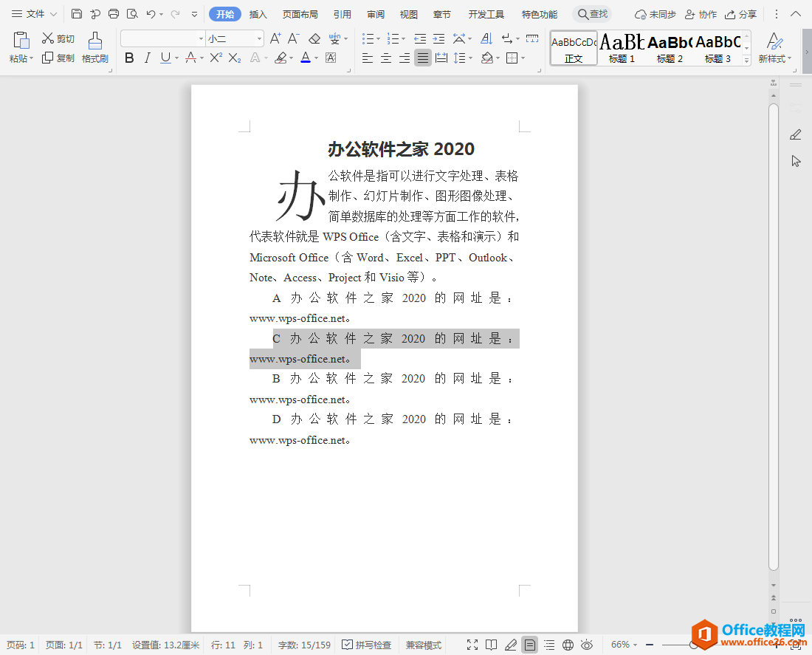The height and width of the screenshot is (655, 812).
Task: Toggle italic formatting with the I button
Action: click(x=147, y=58)
